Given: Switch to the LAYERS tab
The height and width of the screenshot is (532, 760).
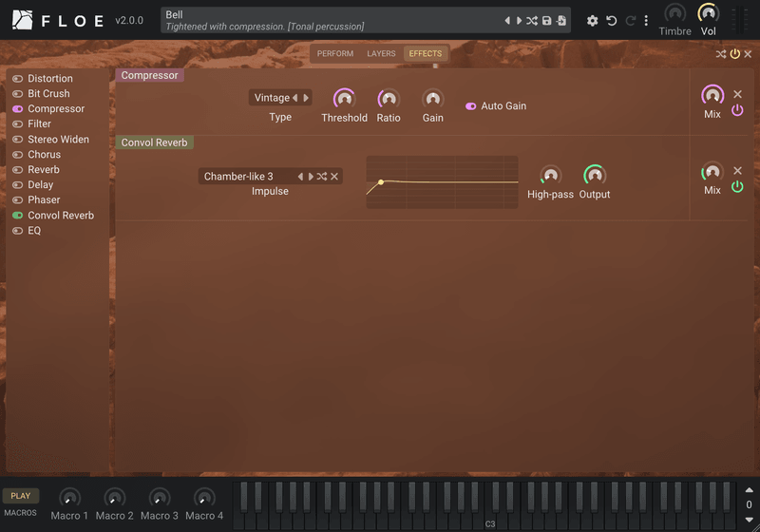Looking at the screenshot, I should (x=381, y=54).
